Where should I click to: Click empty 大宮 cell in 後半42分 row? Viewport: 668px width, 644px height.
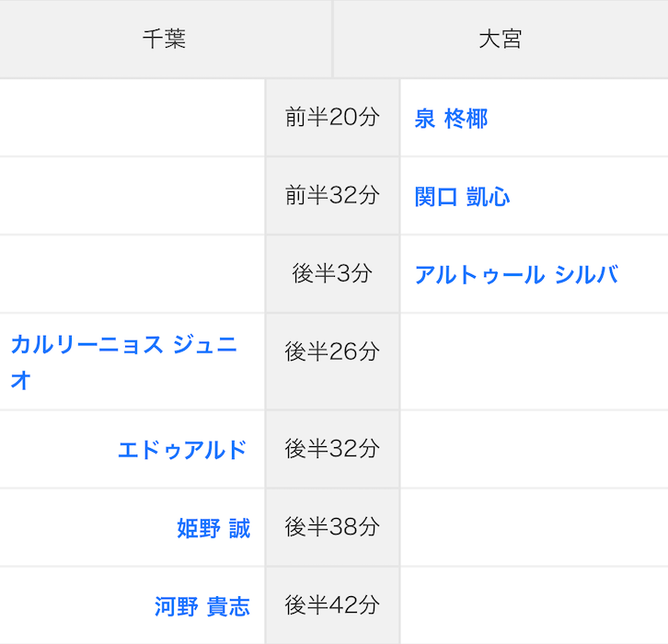click(534, 605)
